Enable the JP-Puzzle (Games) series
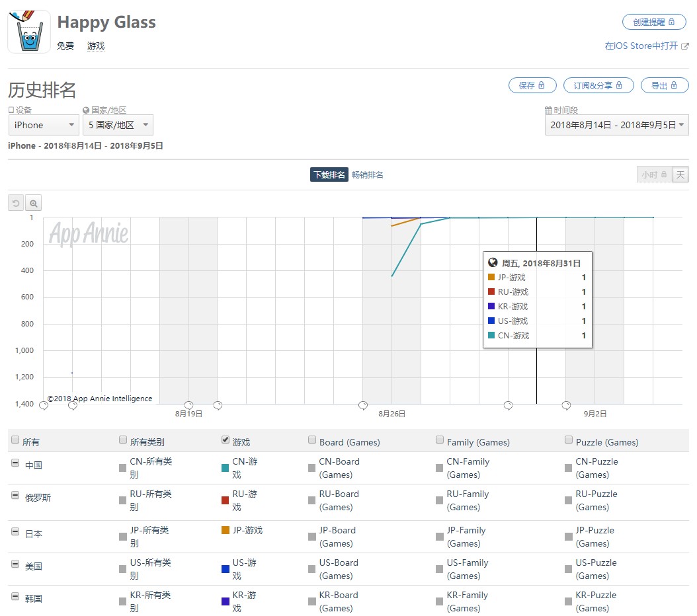 569,537
